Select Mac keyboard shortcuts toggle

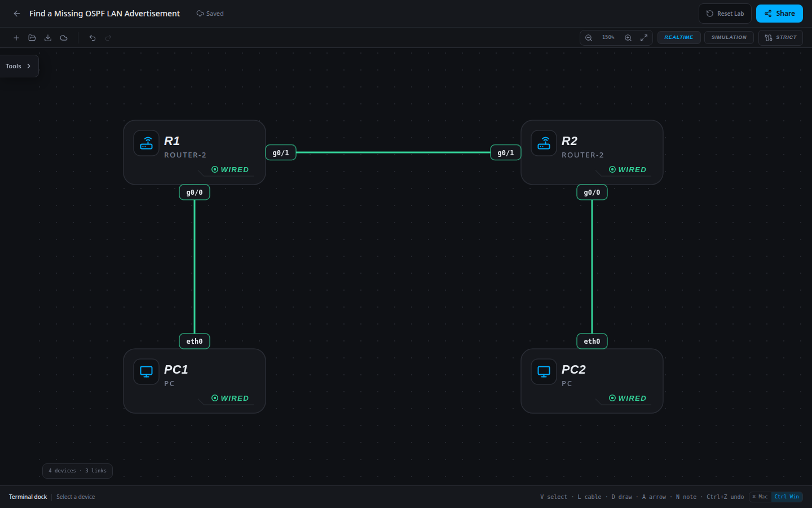(x=760, y=497)
